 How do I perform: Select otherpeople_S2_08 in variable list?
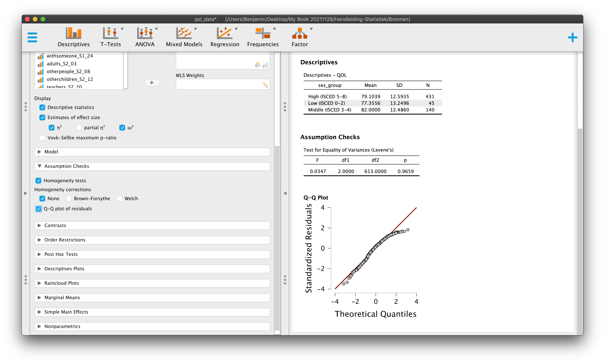(x=68, y=71)
